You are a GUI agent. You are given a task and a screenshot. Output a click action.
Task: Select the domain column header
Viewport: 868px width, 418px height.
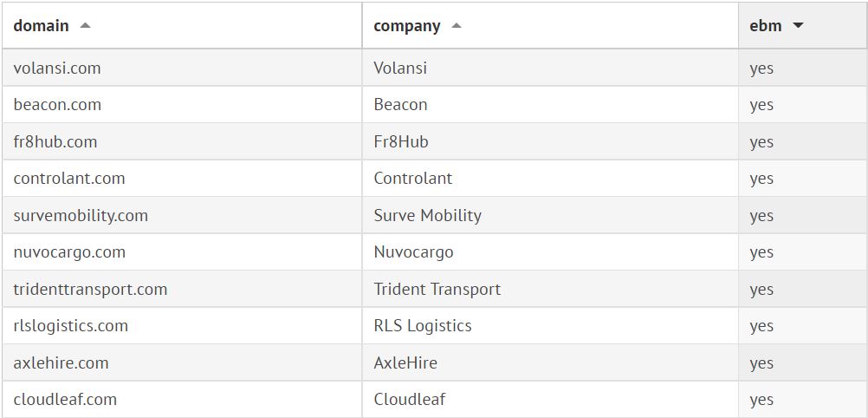pyautogui.click(x=42, y=26)
